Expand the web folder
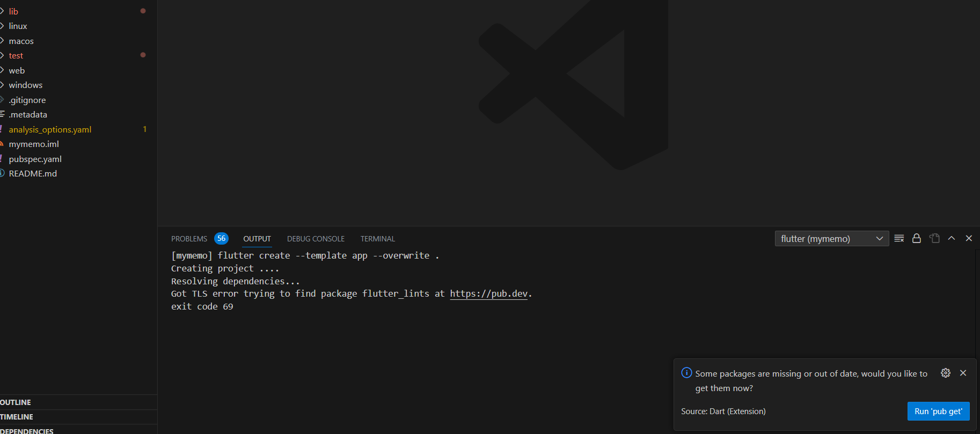Image resolution: width=980 pixels, height=434 pixels. click(78, 70)
